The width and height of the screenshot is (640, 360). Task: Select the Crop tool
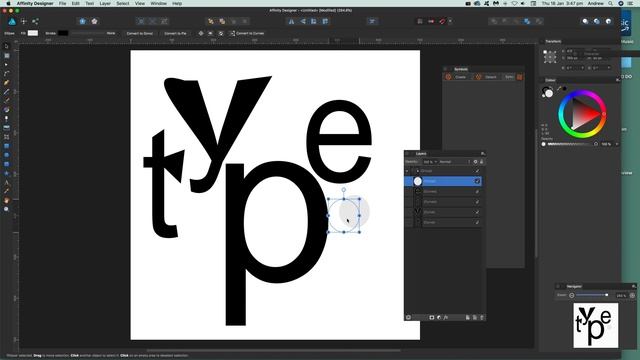coord(7,137)
